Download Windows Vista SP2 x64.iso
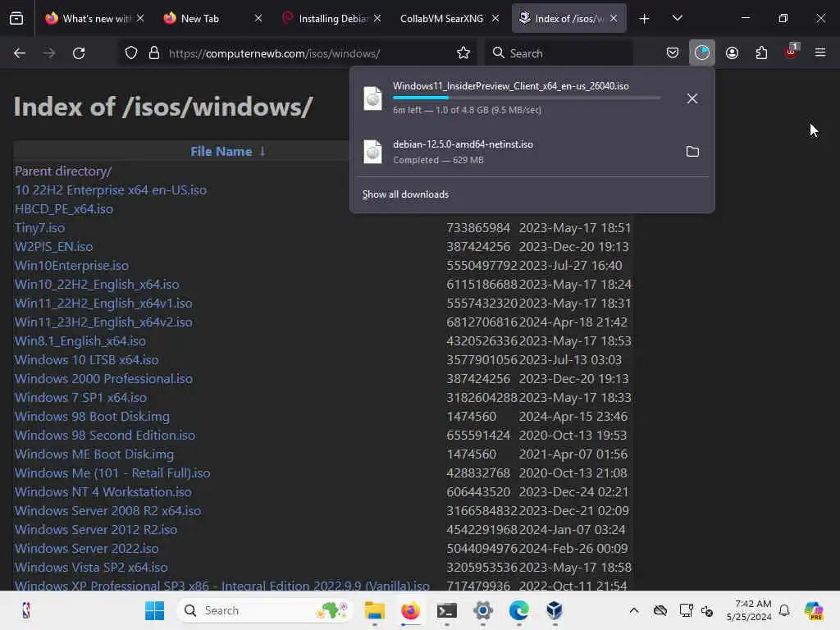Image resolution: width=840 pixels, height=630 pixels. pos(91,568)
